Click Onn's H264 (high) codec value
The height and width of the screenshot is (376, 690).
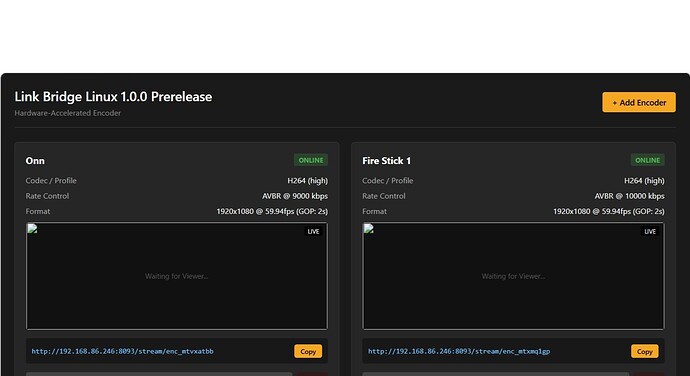point(308,181)
